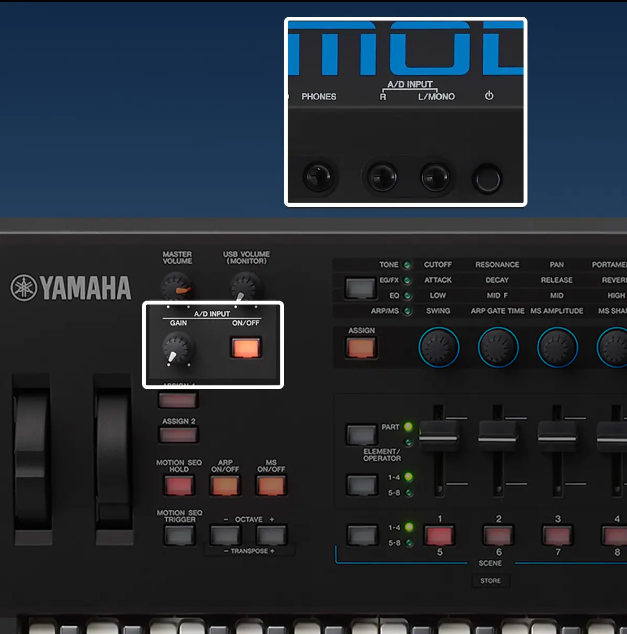Viewport: 627px width, 634px height.
Task: Click the EG/FX indicator LED
Action: coord(407,280)
